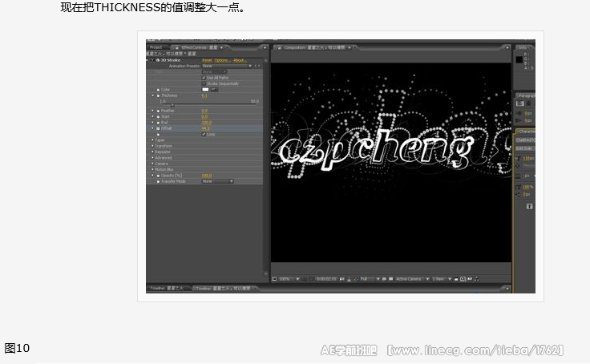The height and width of the screenshot is (364, 590).
Task: Click the End property stopwatch icon
Action: [158, 123]
